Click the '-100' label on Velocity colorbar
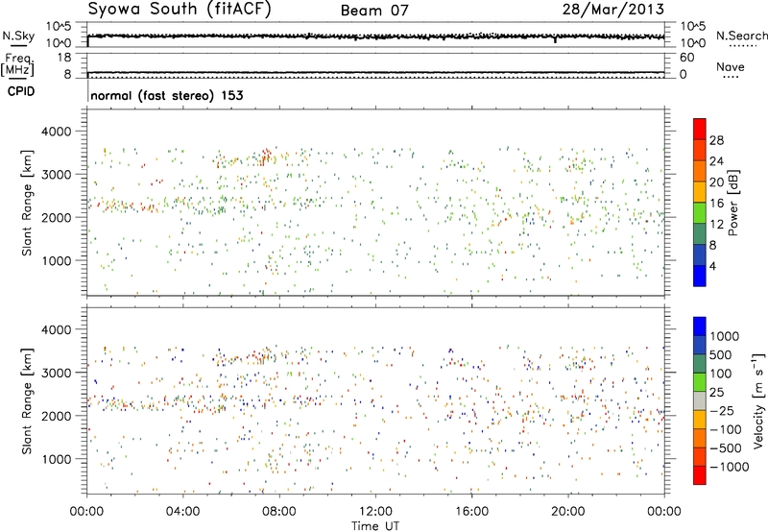Image resolution: width=768 pixels, height=532 pixels. coord(726,429)
